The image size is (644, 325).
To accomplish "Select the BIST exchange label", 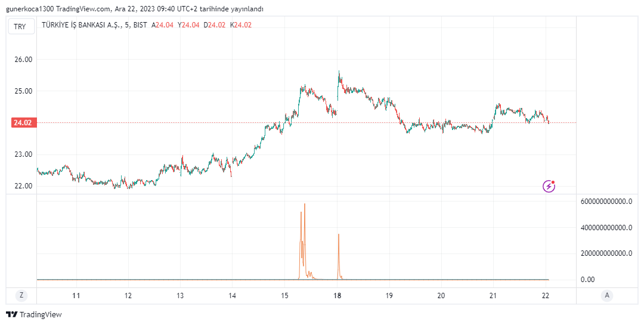I will pyautogui.click(x=141, y=25).
